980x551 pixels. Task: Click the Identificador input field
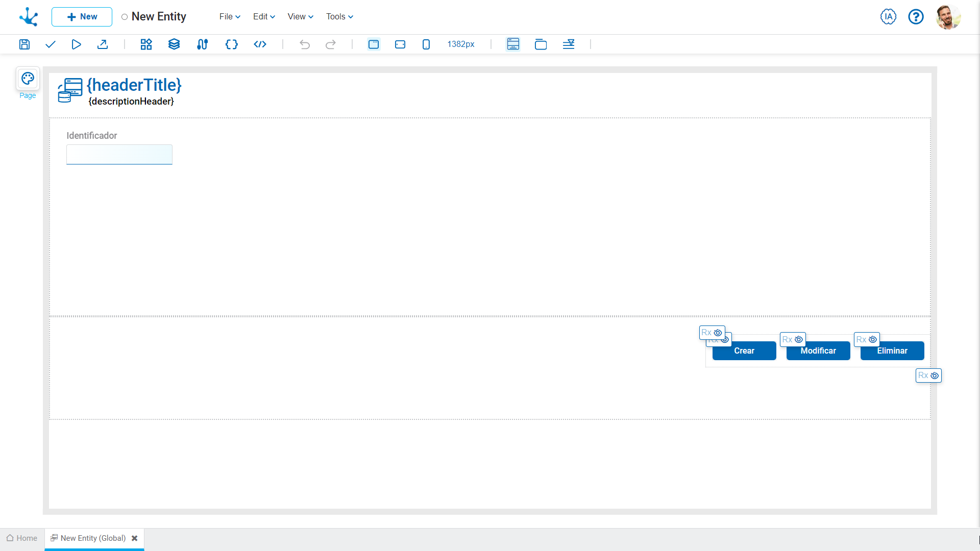(x=119, y=155)
